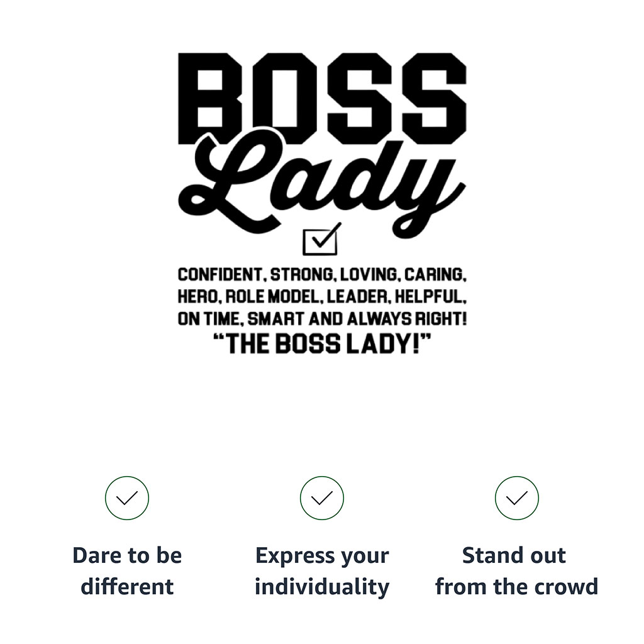Click the "Express your individuality" caption
644x644 pixels.
322,571
